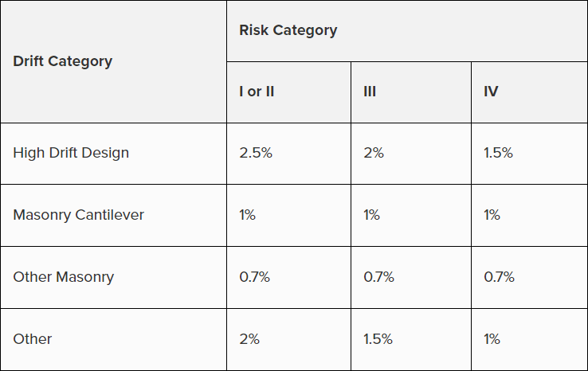Image resolution: width=588 pixels, height=371 pixels.
Task: Select Masonry Cantilever value under I or II
Action: coord(248,215)
